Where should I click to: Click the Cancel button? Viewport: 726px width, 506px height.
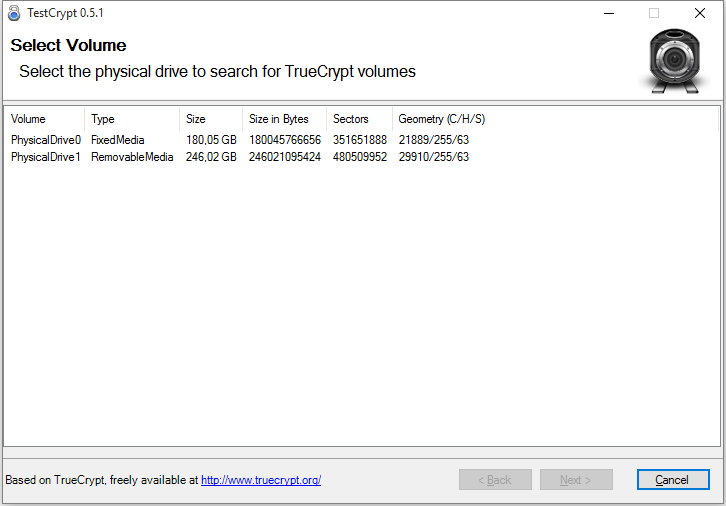click(673, 480)
